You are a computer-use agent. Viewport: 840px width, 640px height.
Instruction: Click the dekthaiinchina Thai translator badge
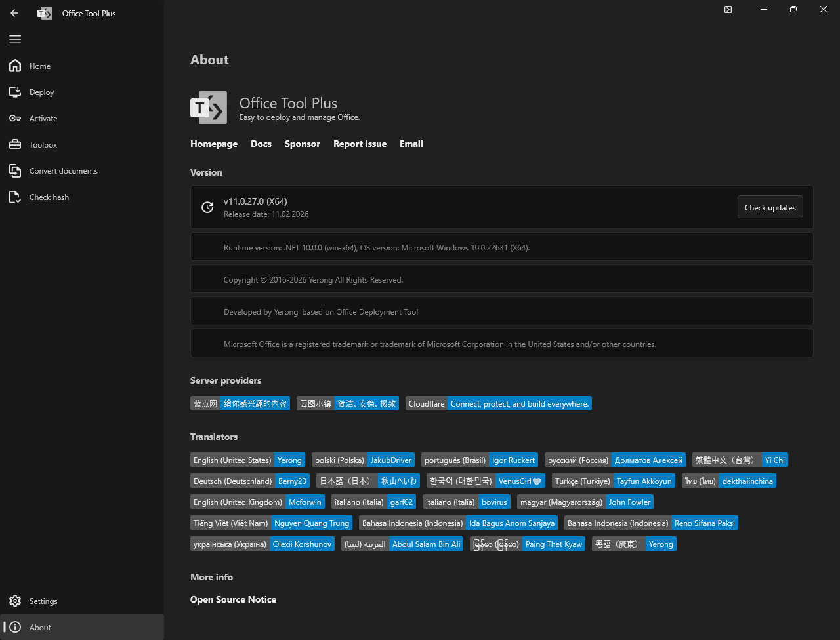pyautogui.click(x=729, y=481)
